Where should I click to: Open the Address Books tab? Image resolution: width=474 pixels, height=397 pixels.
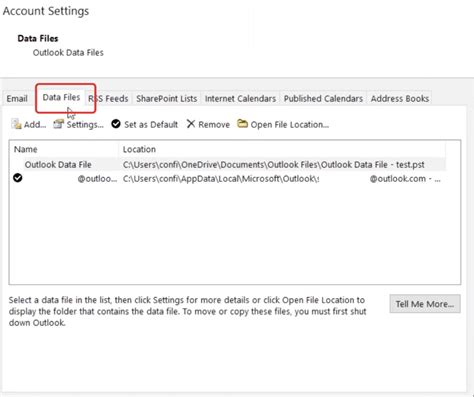(400, 99)
